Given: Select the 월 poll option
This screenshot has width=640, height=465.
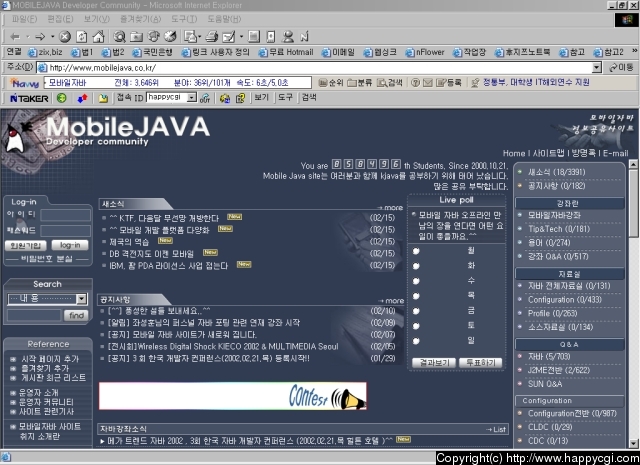Looking at the screenshot, I should coord(416,251).
